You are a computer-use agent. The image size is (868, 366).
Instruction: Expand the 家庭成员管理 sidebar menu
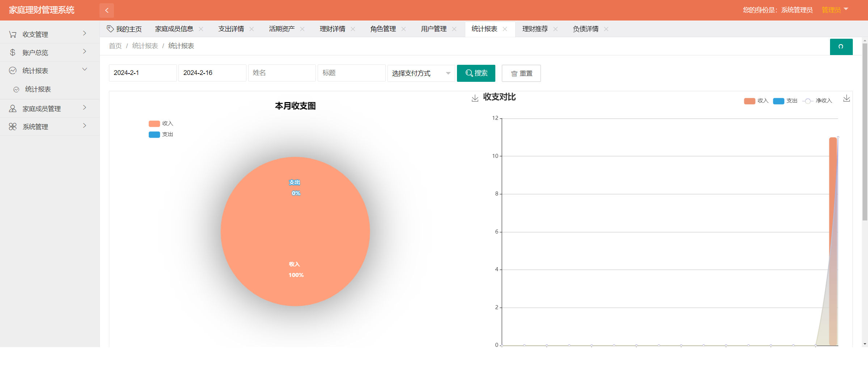(50, 109)
